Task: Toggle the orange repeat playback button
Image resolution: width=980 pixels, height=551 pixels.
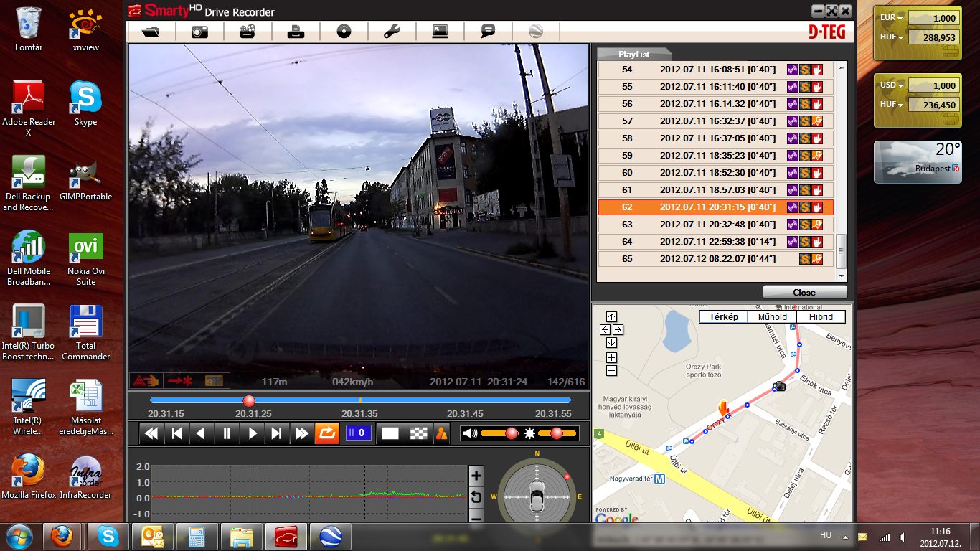Action: [x=326, y=433]
